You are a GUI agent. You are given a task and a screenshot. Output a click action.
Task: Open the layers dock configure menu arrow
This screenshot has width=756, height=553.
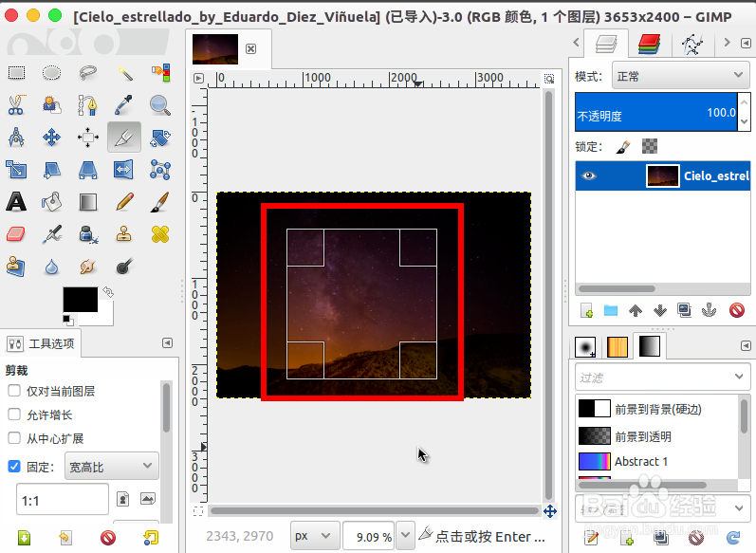pos(746,44)
